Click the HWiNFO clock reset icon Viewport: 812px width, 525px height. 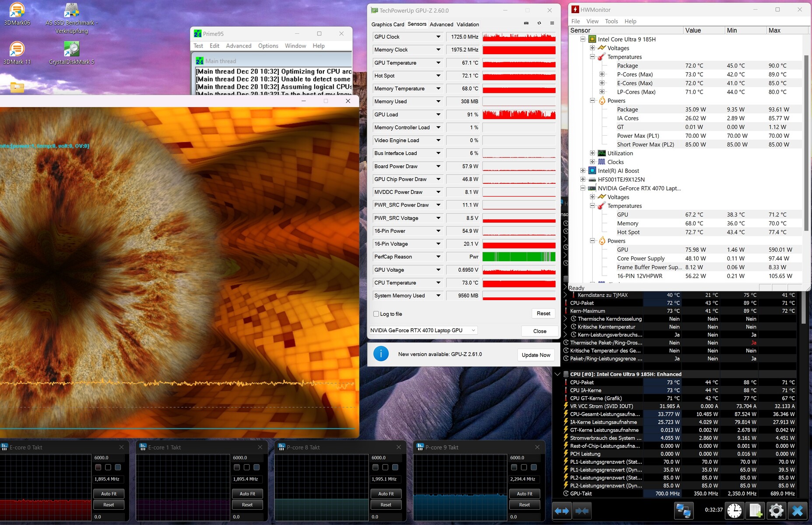(735, 511)
